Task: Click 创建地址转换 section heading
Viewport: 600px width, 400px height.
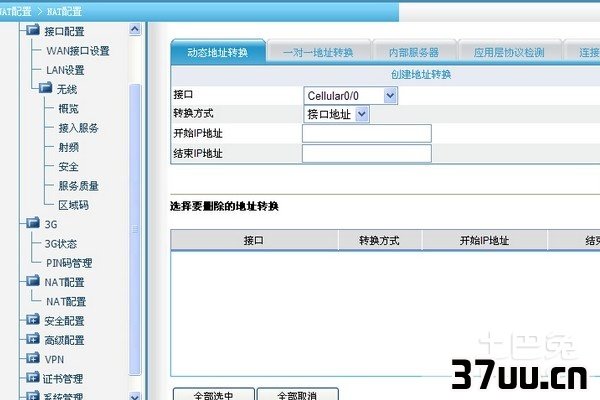Action: (x=421, y=74)
